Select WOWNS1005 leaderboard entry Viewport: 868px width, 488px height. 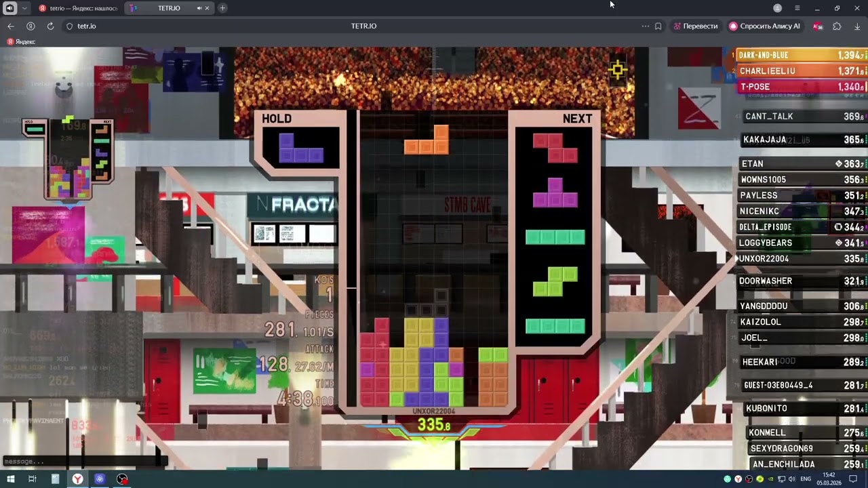(x=802, y=180)
